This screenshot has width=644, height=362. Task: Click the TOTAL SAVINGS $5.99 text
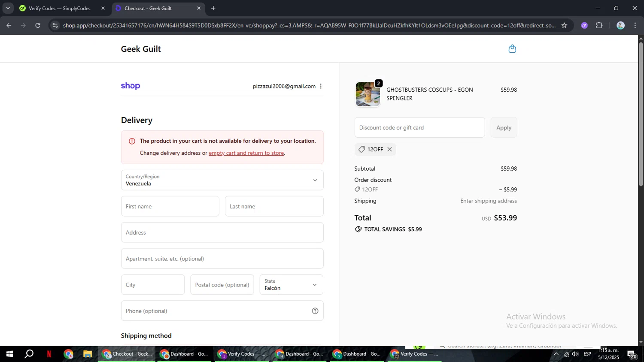pyautogui.click(x=393, y=229)
